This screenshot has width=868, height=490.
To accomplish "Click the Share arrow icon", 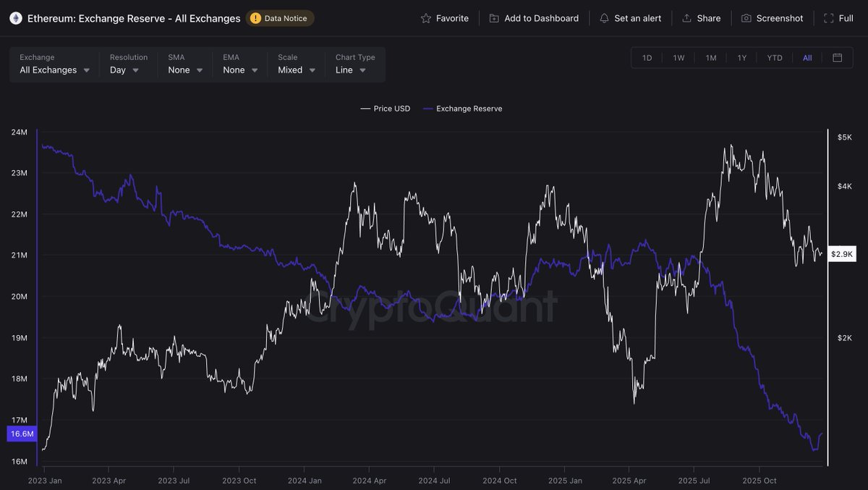I will coord(686,18).
